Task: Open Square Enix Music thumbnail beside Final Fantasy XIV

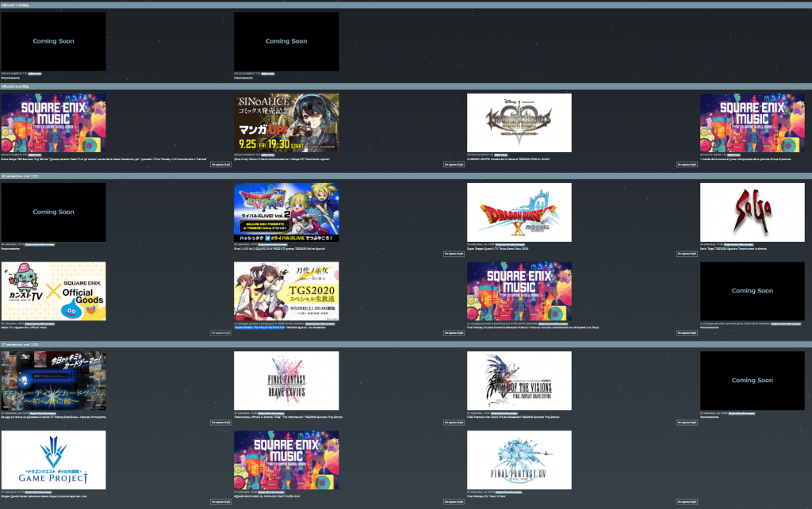Action: [x=286, y=460]
